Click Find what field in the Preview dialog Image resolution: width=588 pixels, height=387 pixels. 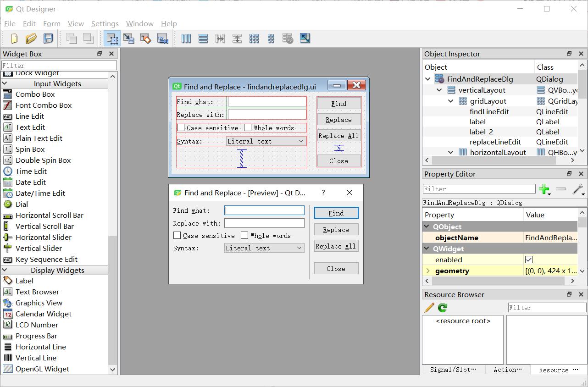point(264,210)
